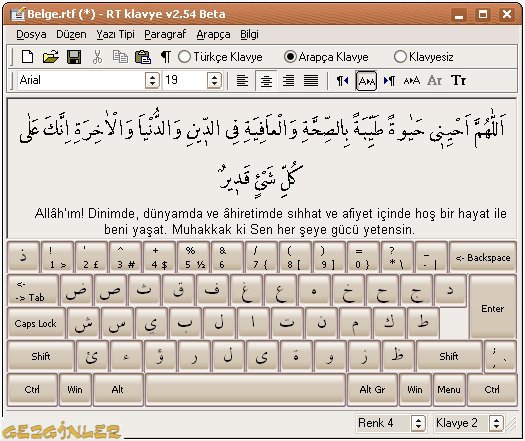
Task: Open a file using the folder icon
Action: (x=51, y=57)
